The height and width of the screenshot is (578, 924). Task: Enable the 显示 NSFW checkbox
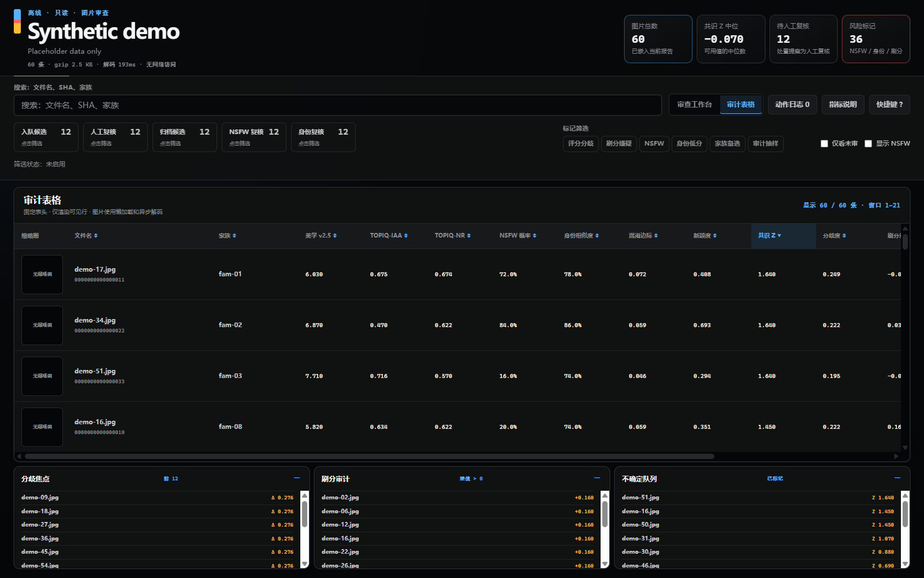pos(868,143)
